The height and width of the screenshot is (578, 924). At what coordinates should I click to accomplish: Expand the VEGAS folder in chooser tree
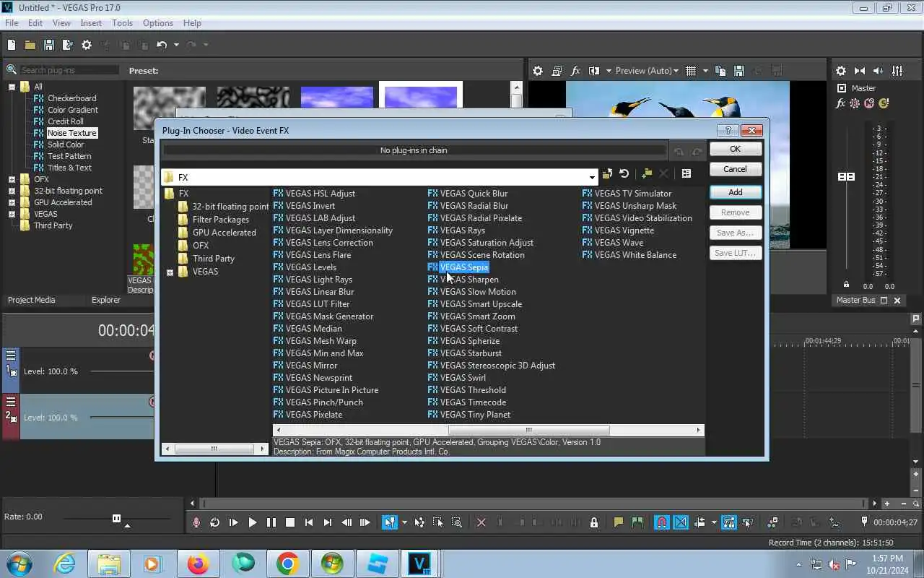[170, 272]
